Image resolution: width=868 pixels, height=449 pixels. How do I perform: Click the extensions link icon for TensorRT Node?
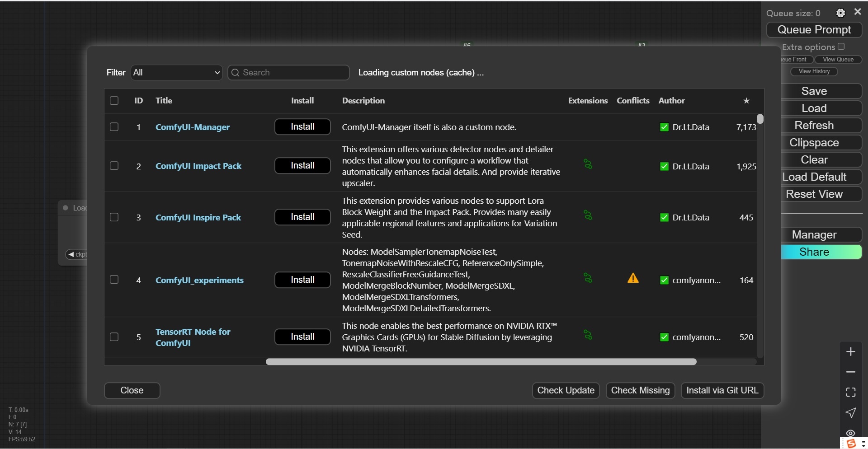588,335
